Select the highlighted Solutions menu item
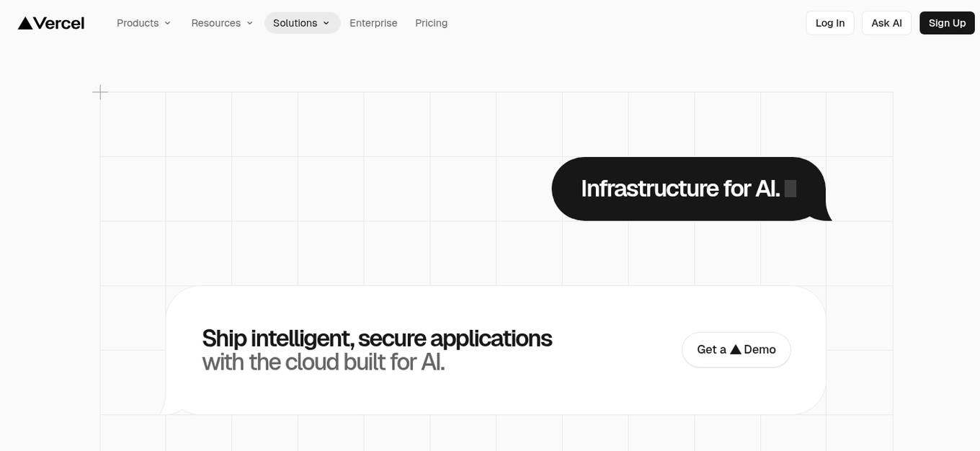The height and width of the screenshot is (451, 980). coord(295,23)
